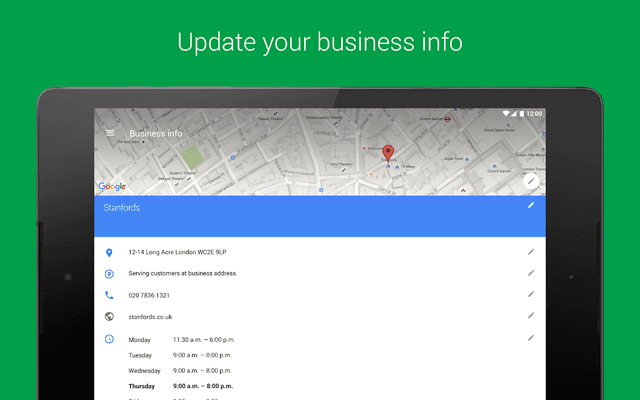The width and height of the screenshot is (640, 400).
Task: Click the red location pin on map
Action: 388,153
